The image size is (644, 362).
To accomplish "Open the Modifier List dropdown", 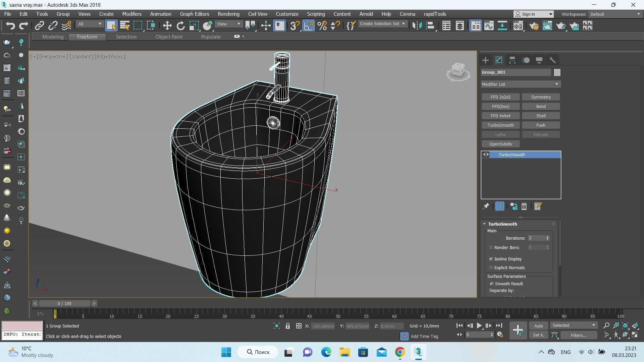I will click(x=521, y=84).
